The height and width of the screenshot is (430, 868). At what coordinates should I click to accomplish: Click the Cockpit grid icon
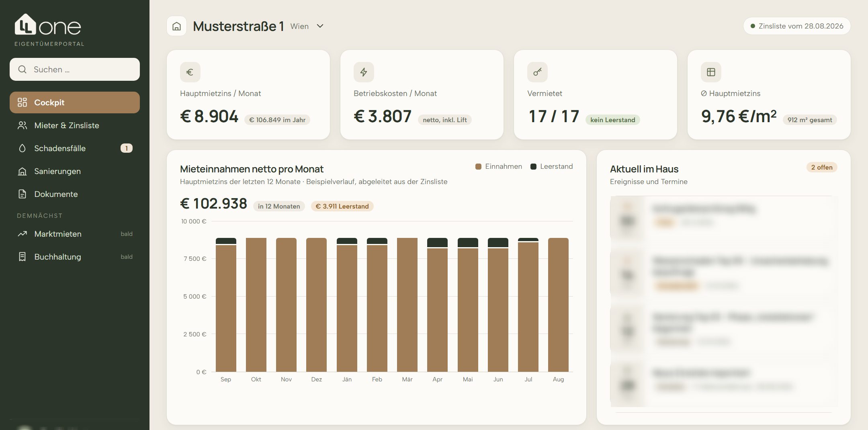tap(23, 102)
